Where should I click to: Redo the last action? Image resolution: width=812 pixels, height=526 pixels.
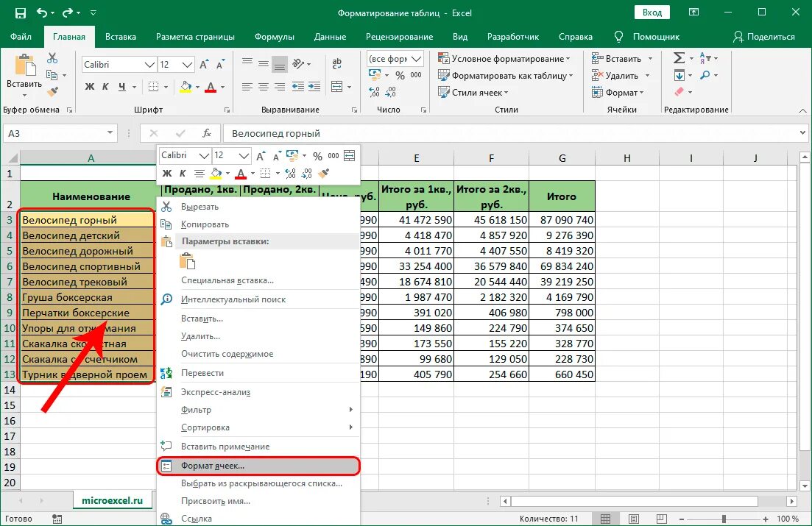coord(68,13)
